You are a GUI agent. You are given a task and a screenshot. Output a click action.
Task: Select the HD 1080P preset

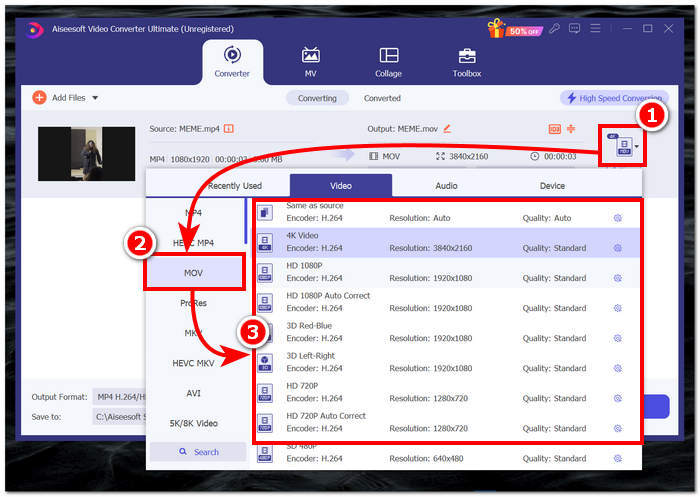pos(448,272)
